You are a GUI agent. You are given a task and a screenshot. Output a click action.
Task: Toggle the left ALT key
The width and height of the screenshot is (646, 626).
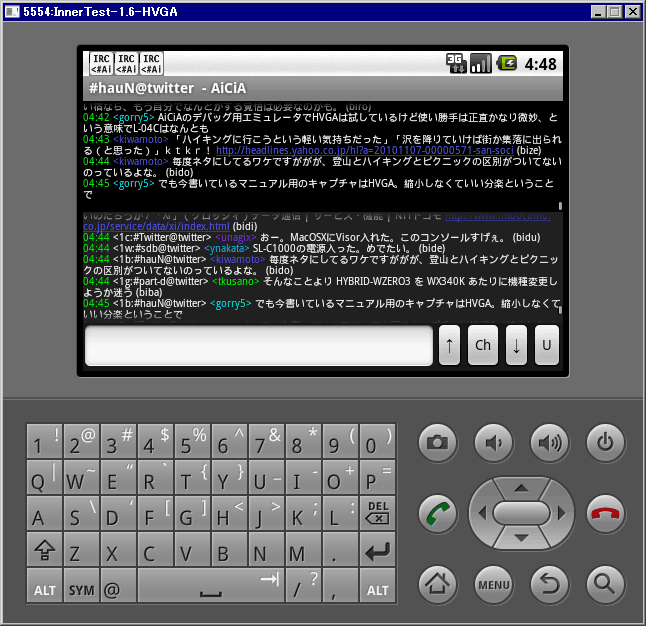coord(45,589)
